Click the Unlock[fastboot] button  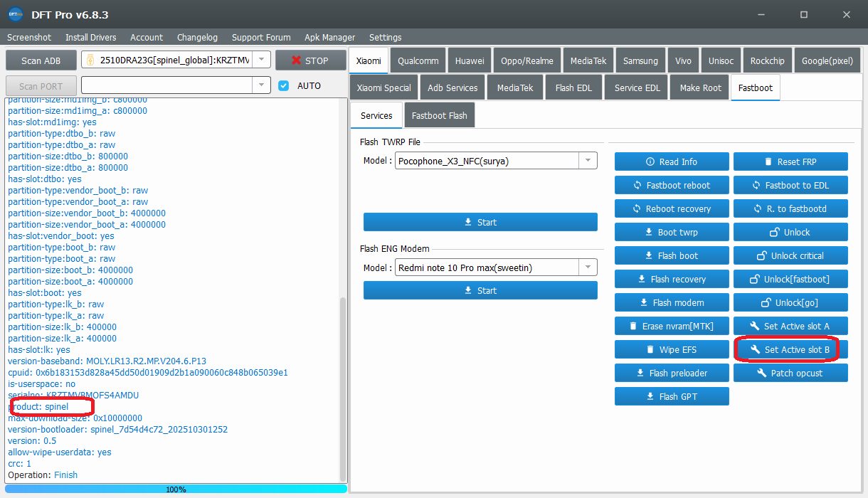790,279
